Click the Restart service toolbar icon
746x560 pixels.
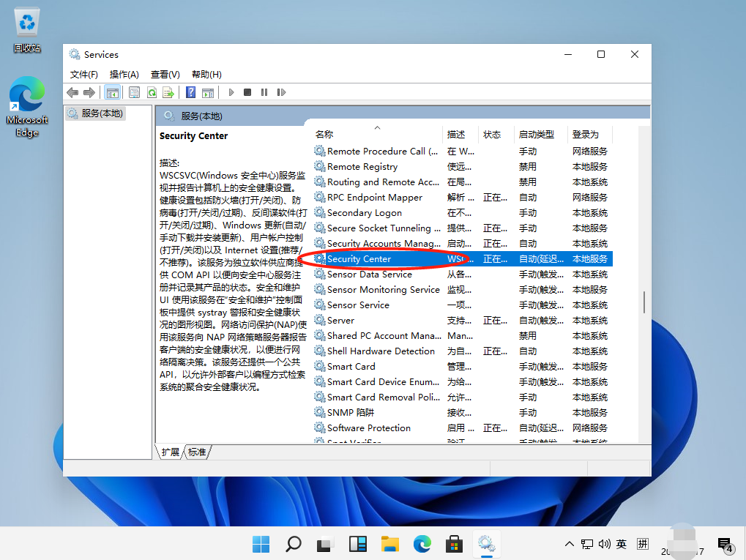click(x=280, y=92)
